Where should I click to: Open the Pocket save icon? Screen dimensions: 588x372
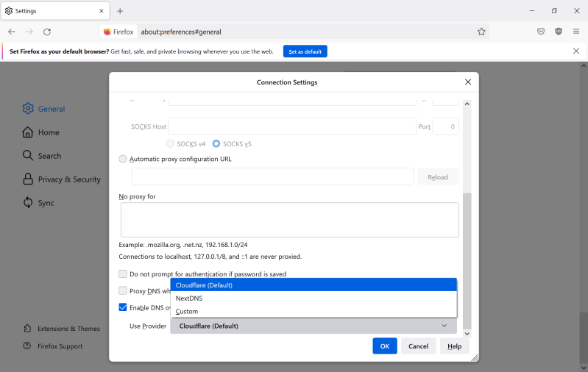pyautogui.click(x=541, y=32)
